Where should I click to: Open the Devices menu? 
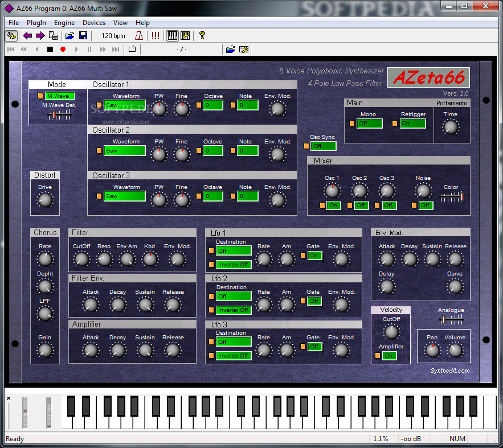pos(94,23)
